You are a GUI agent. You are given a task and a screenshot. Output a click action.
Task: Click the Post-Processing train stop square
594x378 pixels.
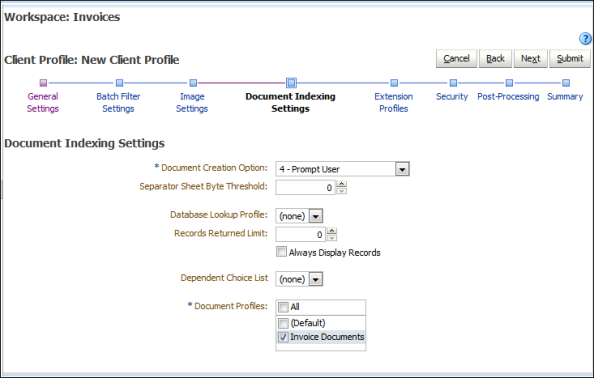coord(509,83)
